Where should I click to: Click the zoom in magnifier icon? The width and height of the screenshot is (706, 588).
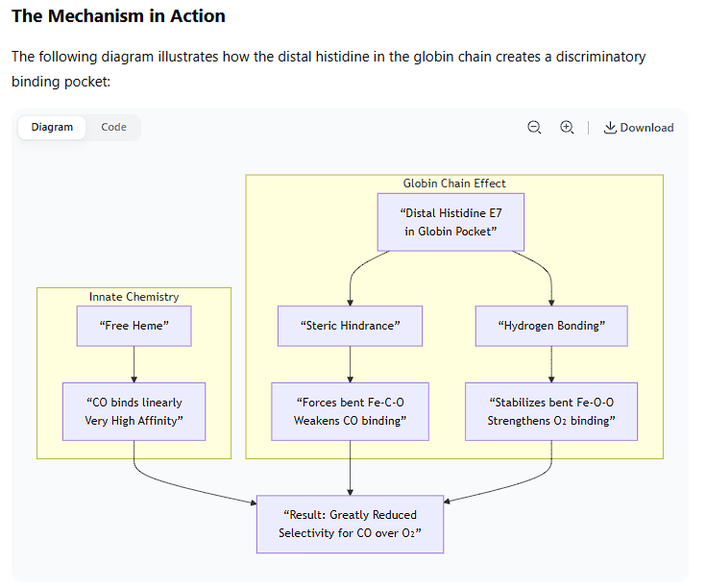pos(567,128)
